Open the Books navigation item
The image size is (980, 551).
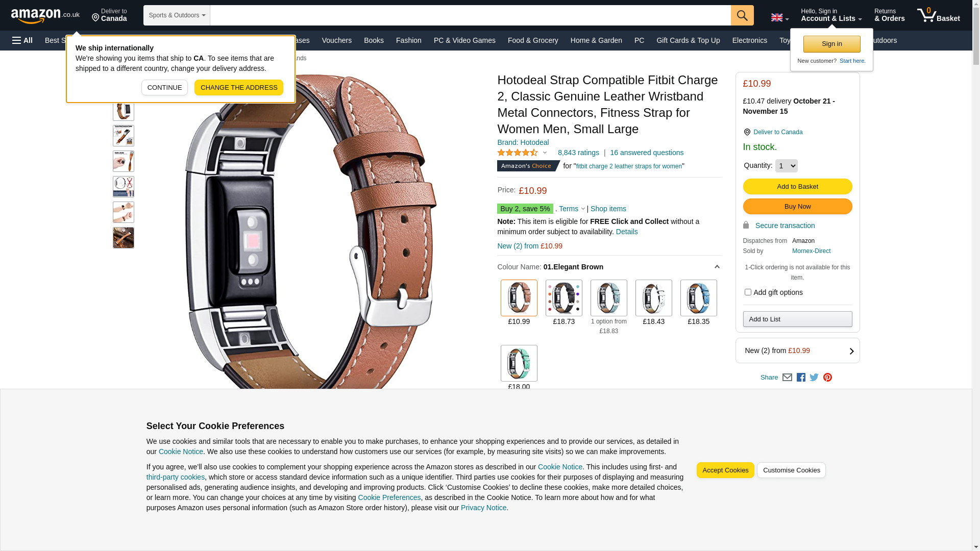[374, 40]
